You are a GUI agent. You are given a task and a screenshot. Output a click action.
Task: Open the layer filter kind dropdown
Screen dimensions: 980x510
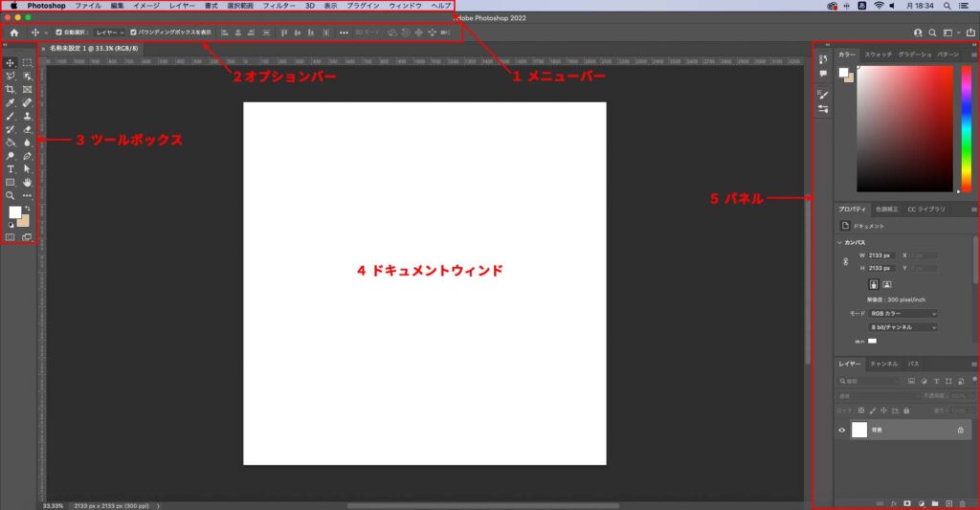click(869, 381)
